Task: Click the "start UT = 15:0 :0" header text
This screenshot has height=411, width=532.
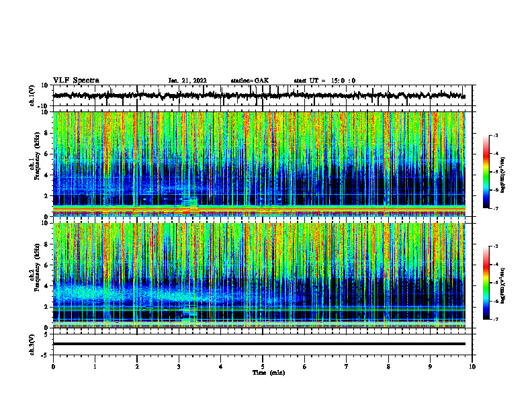Action: tap(324, 81)
